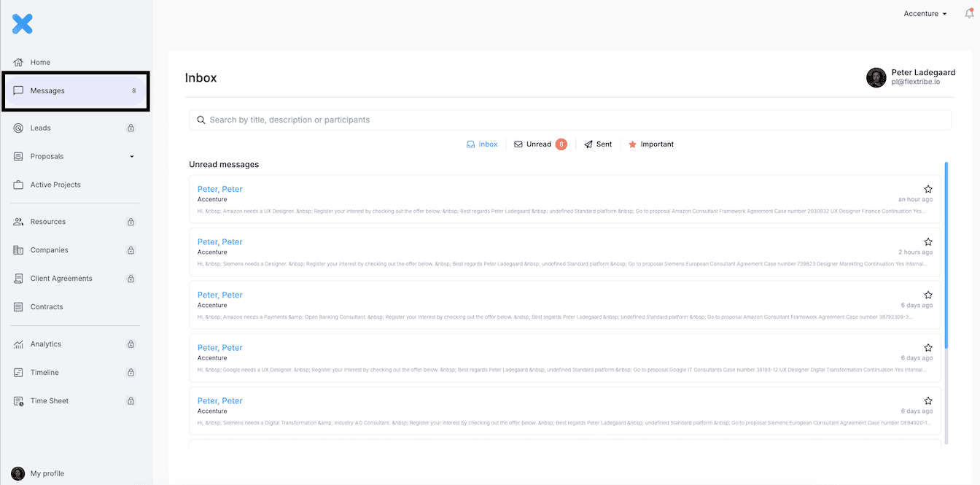
Task: Open the notifications bell
Action: click(x=969, y=13)
